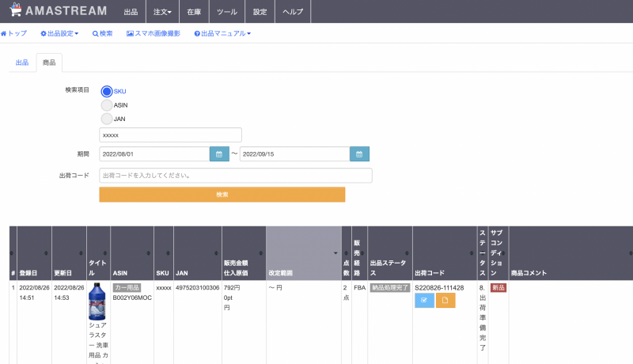Click 登録日 value 2022/08/26 14:51

click(34, 293)
